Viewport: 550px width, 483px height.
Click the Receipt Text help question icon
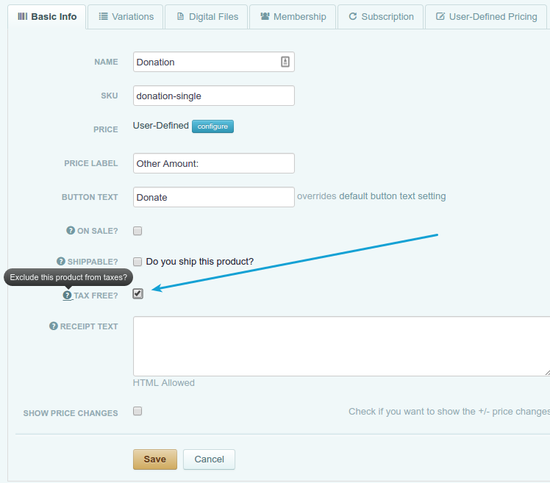(x=53, y=326)
